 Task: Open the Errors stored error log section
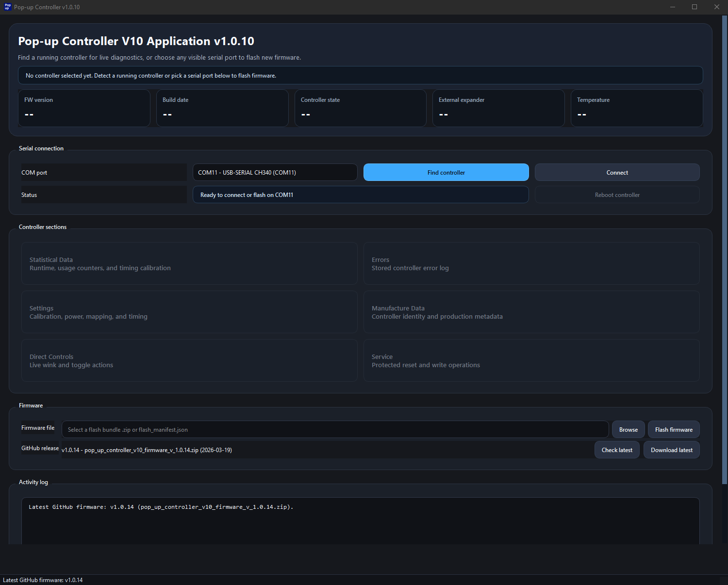[531, 263]
